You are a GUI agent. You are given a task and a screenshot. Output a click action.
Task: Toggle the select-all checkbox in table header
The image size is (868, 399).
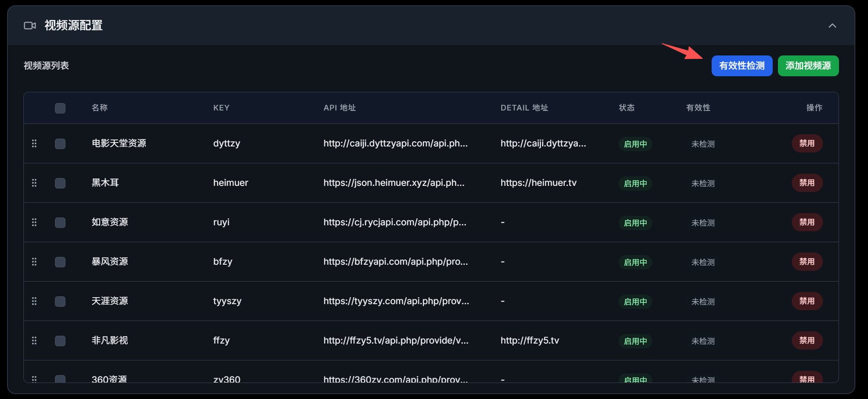click(x=60, y=108)
